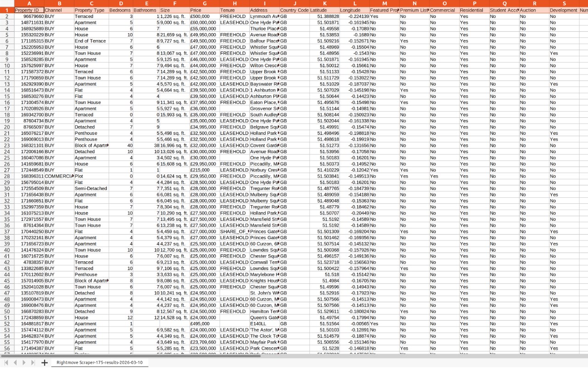588x368 pixels.
Task: Click the 'Residential' header cell
Action: pyautogui.click(x=474, y=10)
